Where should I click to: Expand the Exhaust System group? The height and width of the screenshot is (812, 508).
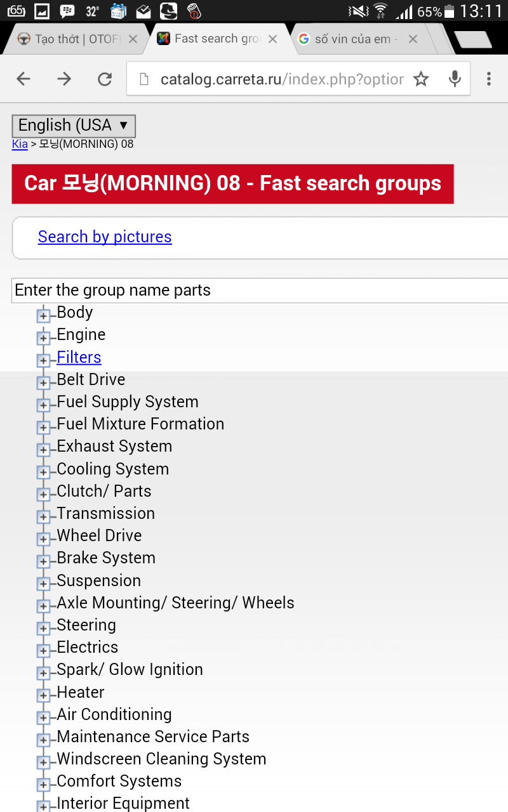(43, 449)
